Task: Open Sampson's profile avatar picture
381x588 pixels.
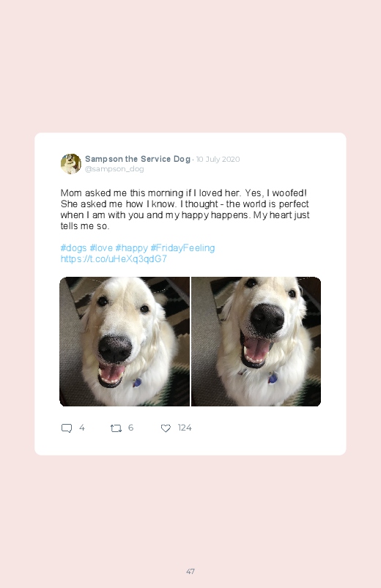Action: 71,164
